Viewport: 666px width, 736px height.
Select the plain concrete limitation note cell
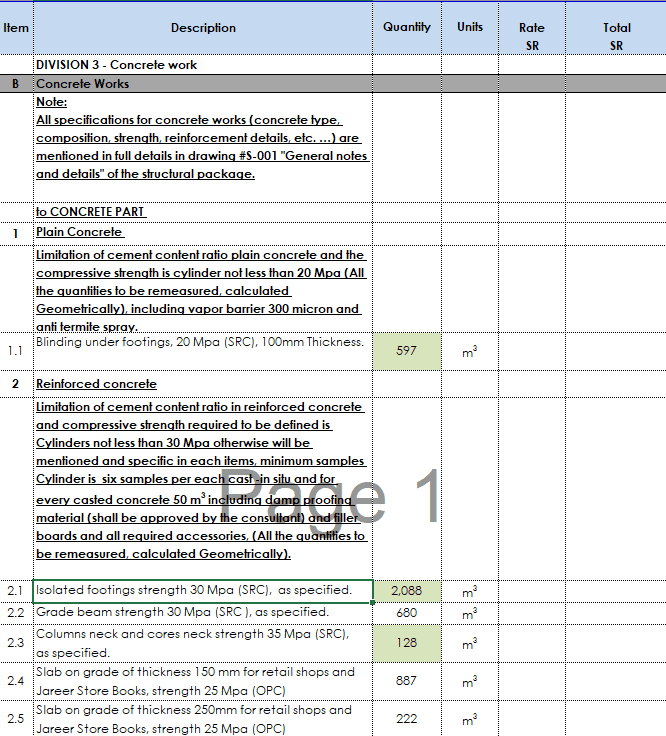203,289
